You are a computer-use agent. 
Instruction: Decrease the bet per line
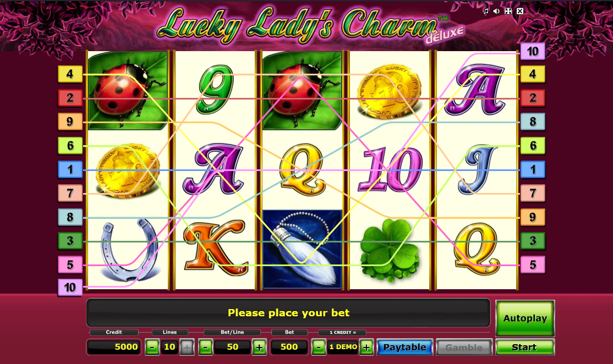(x=206, y=347)
